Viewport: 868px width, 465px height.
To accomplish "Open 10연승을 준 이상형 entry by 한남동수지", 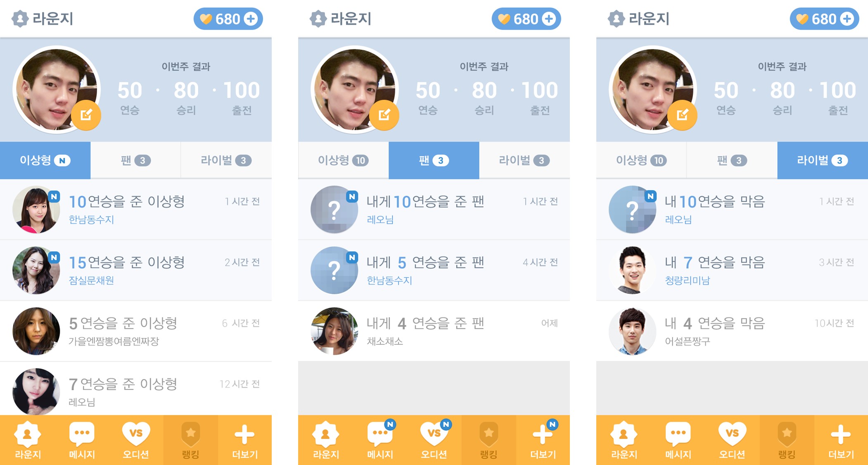I will pos(136,210).
